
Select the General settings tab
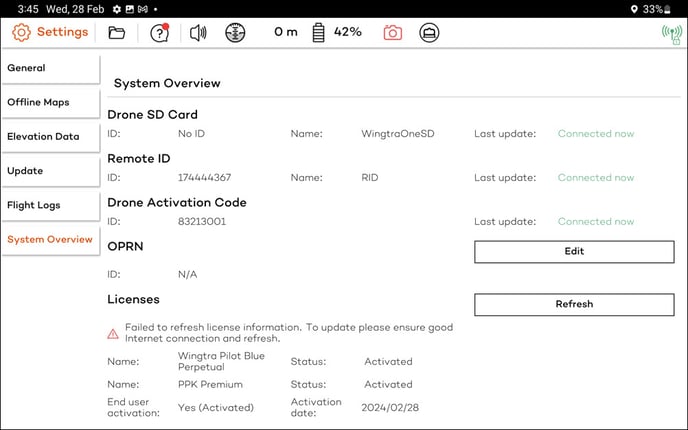point(51,68)
